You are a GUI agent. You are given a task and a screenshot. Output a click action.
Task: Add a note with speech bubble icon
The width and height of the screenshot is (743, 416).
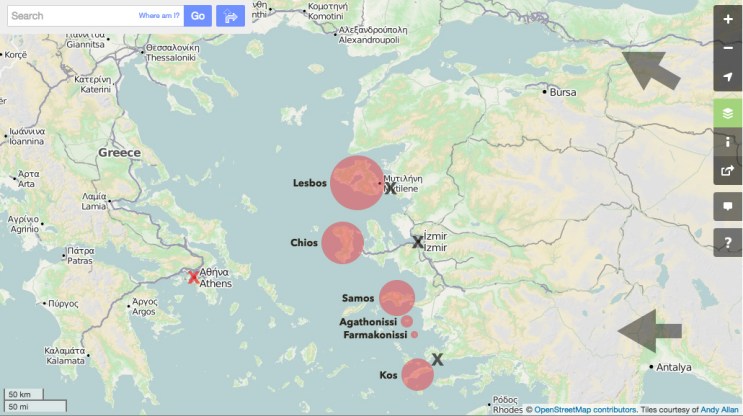click(x=728, y=207)
